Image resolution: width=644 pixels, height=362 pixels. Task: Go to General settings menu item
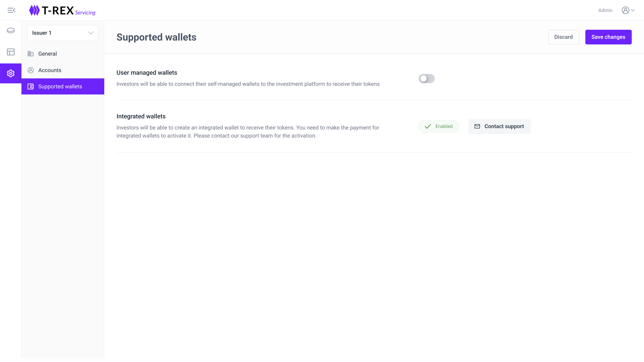(x=48, y=54)
